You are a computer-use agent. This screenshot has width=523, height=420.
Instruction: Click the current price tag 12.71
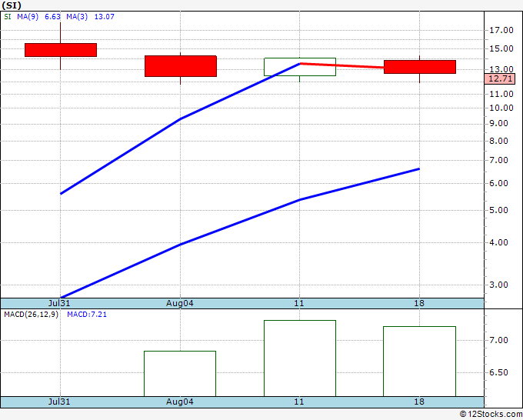pyautogui.click(x=500, y=78)
